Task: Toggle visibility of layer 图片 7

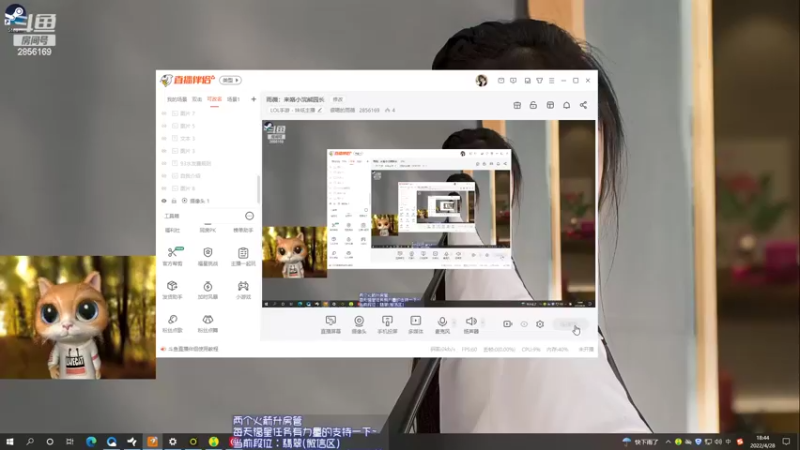Action: pos(164,113)
